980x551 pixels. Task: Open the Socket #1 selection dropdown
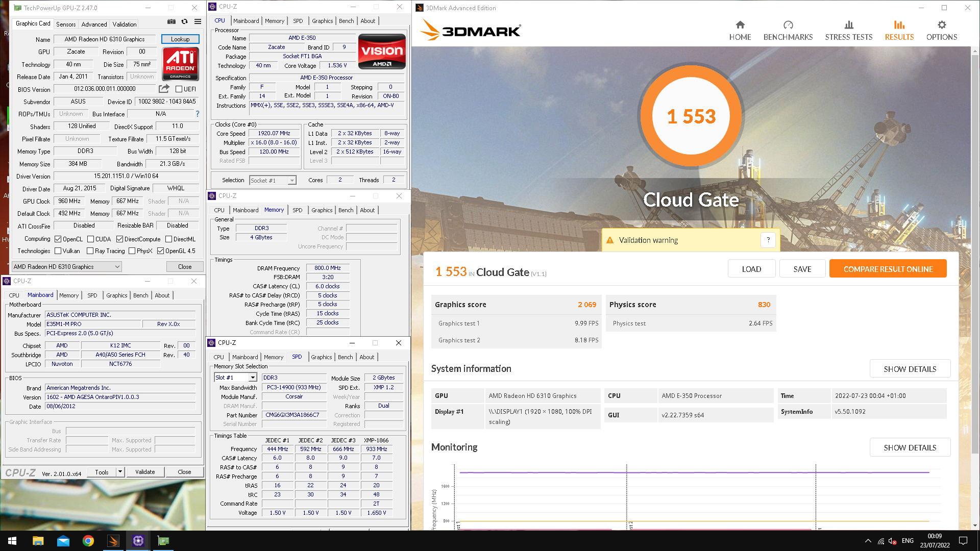pyautogui.click(x=273, y=180)
